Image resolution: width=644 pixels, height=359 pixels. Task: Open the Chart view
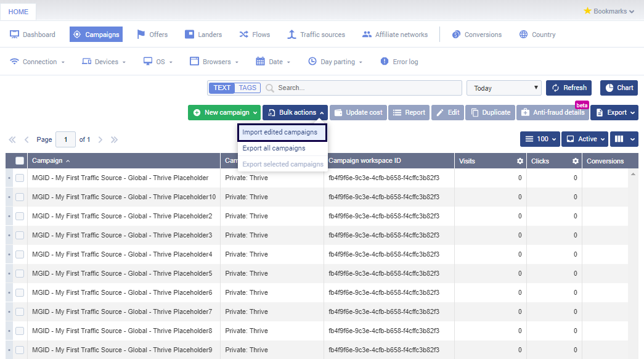point(619,88)
